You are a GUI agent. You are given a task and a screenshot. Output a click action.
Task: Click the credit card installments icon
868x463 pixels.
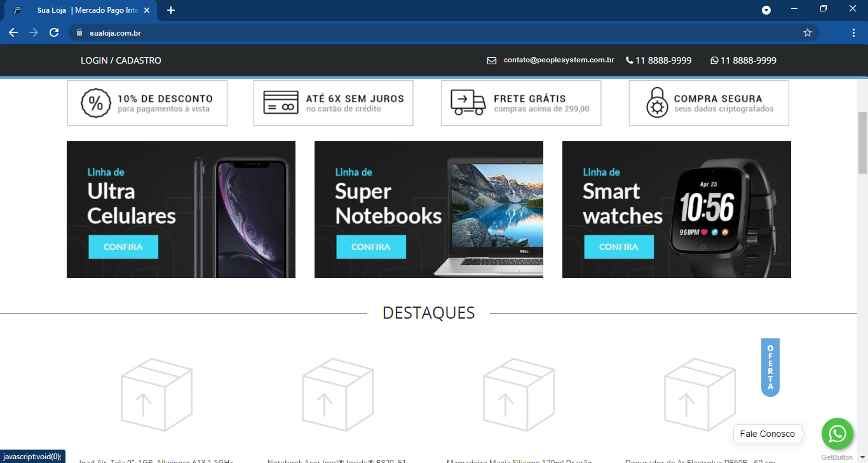(281, 103)
